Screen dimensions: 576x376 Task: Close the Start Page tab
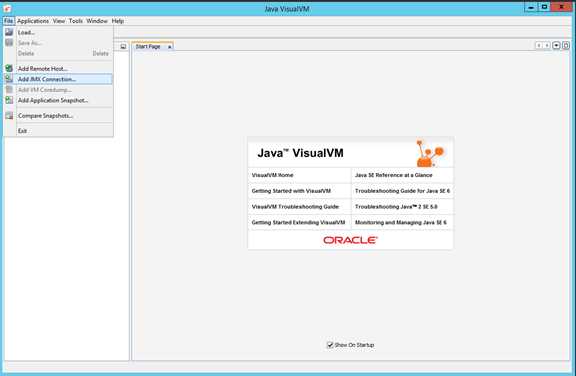[x=169, y=47]
